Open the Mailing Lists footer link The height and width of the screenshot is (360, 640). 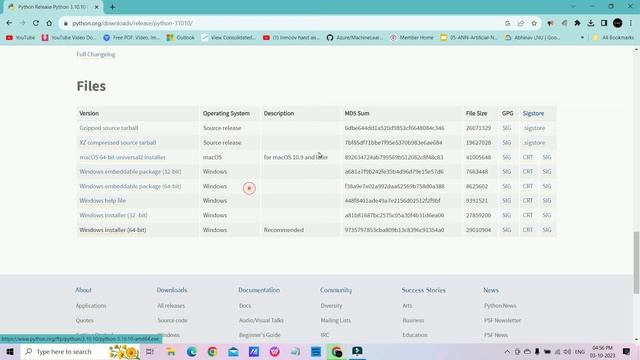point(336,320)
